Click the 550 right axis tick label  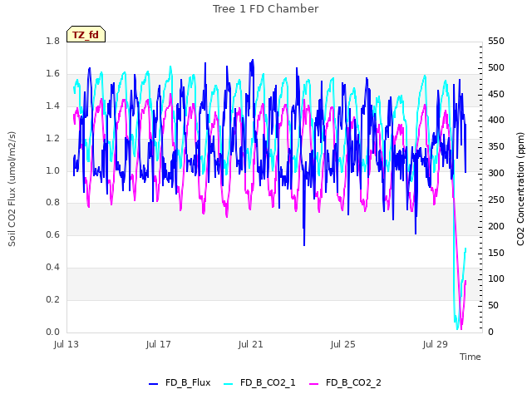click(496, 41)
